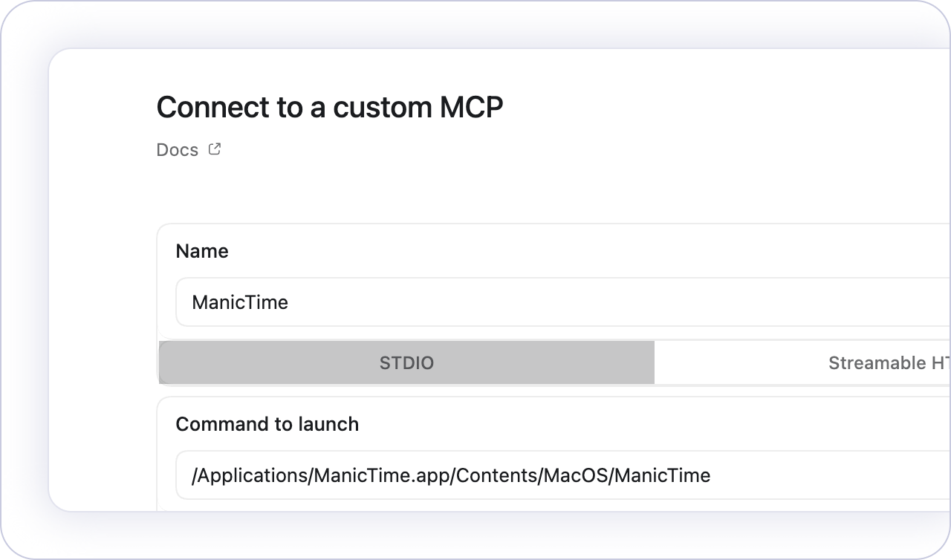Viewport: 951px width, 560px height.
Task: Select the STDIO transport tab
Action: pyautogui.click(x=406, y=363)
